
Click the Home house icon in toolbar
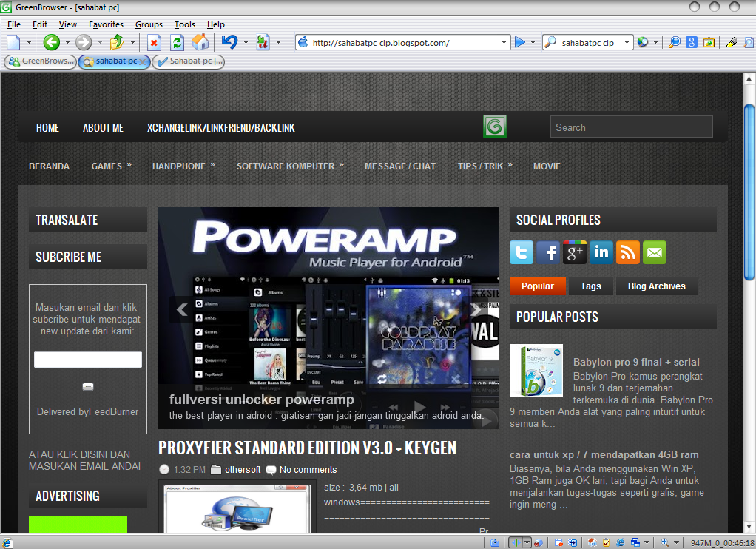click(200, 42)
